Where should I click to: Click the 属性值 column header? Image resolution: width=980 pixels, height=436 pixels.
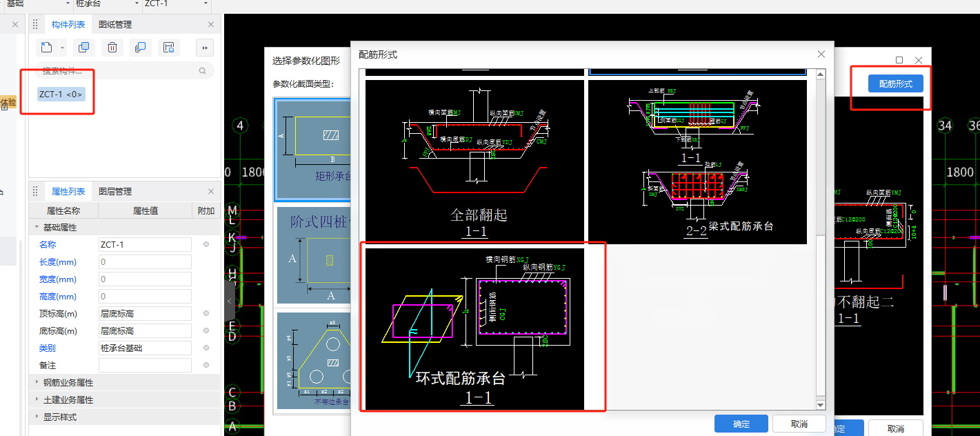click(146, 210)
